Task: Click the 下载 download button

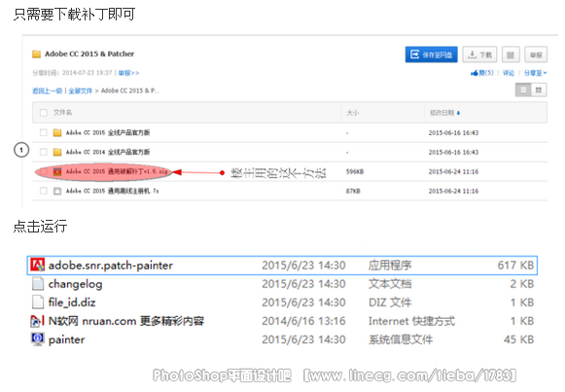Action: [x=479, y=54]
